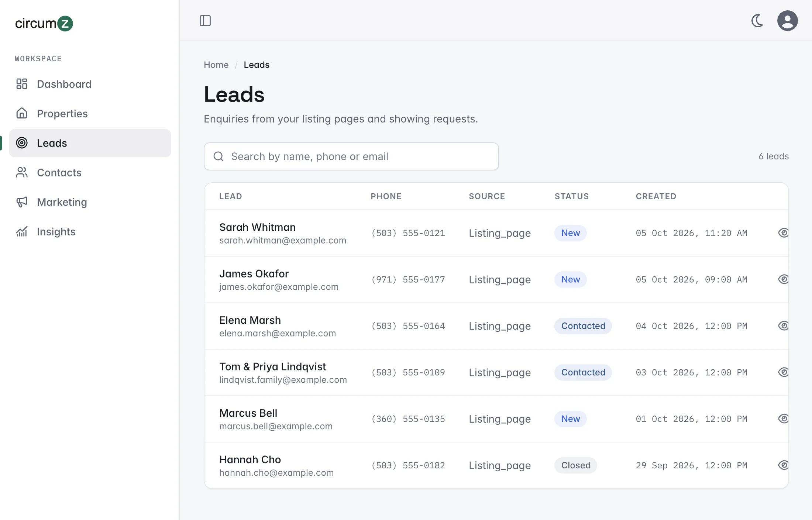
Task: Click elena.marsh@example.com email
Action: tap(278, 334)
